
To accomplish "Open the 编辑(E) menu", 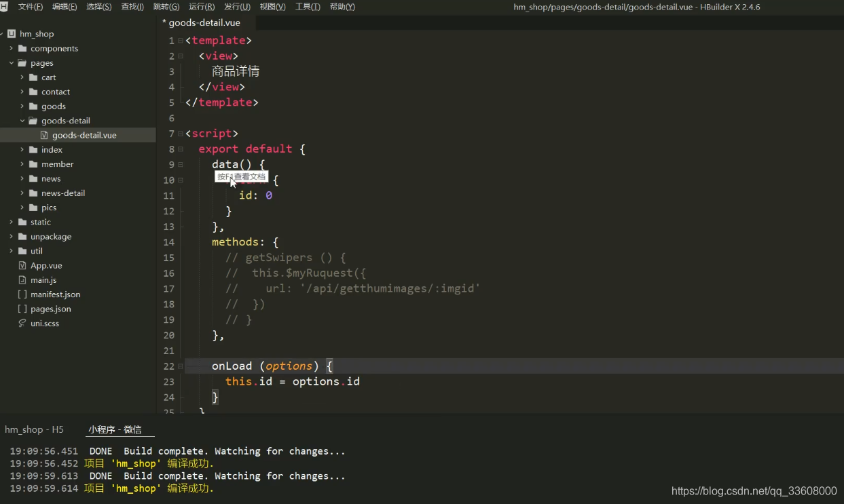I will pyautogui.click(x=65, y=7).
